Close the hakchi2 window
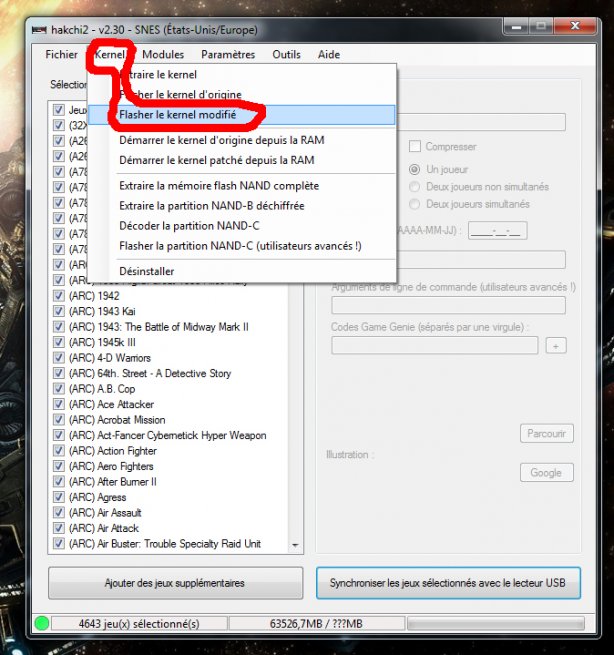 click(575, 26)
